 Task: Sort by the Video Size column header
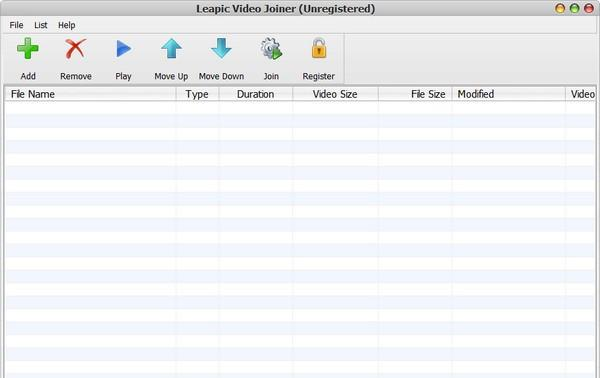pyautogui.click(x=335, y=94)
